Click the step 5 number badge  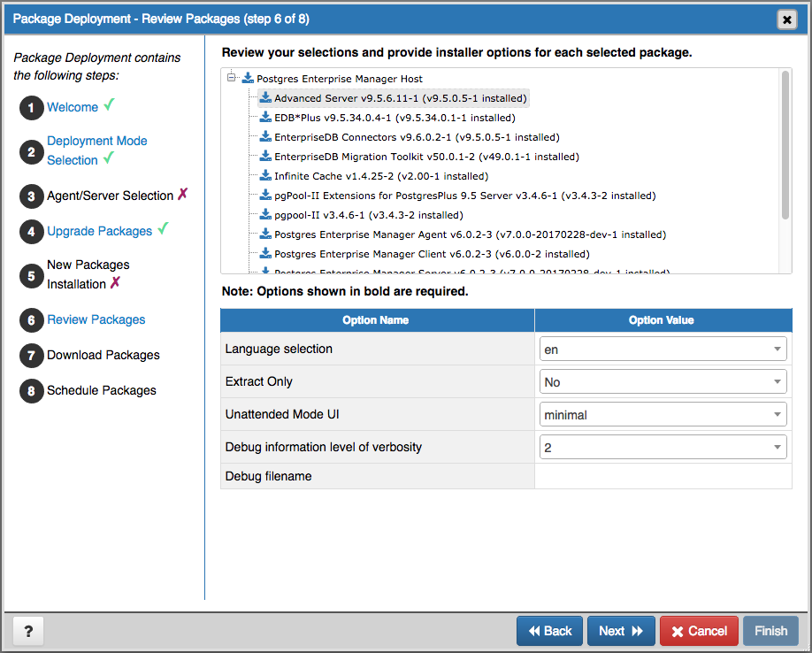pyautogui.click(x=32, y=276)
